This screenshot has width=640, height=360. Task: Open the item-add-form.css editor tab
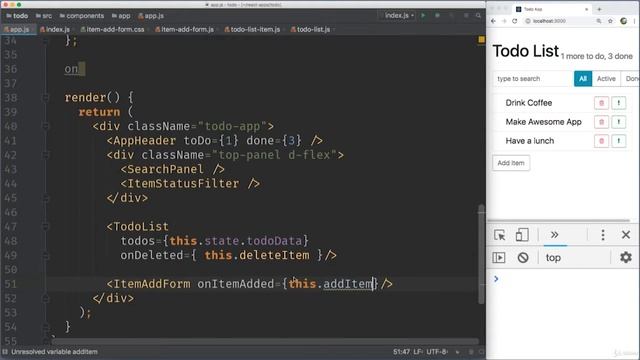click(113, 29)
